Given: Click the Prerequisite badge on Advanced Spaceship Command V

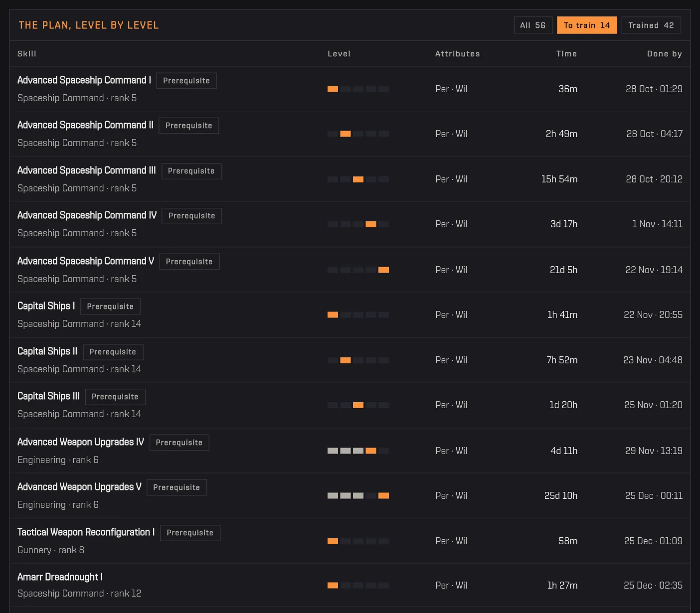Looking at the screenshot, I should (x=189, y=262).
